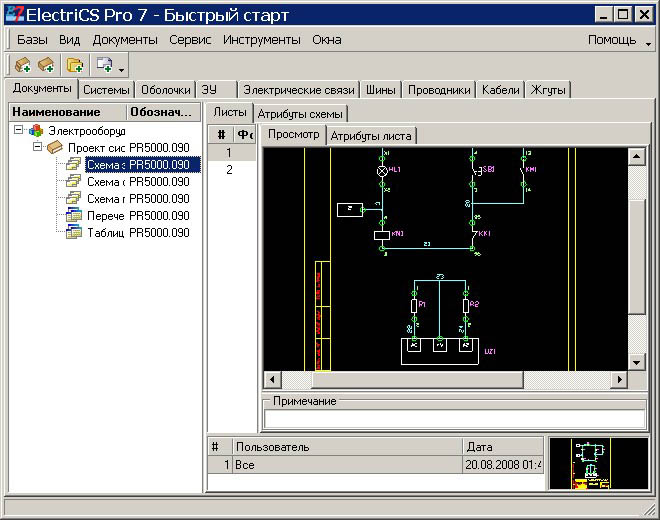Screen dimensions: 660x520
Task: Click the Дата column header
Action: pos(503,447)
